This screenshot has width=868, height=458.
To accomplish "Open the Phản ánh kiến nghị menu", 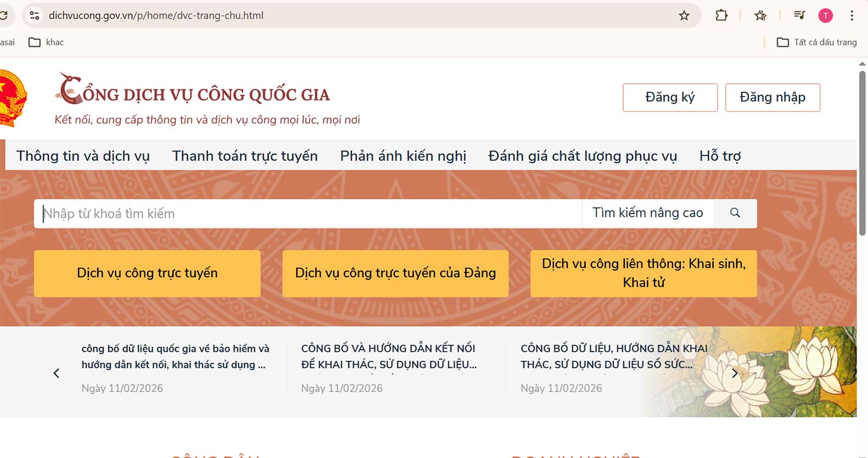I will tap(403, 156).
